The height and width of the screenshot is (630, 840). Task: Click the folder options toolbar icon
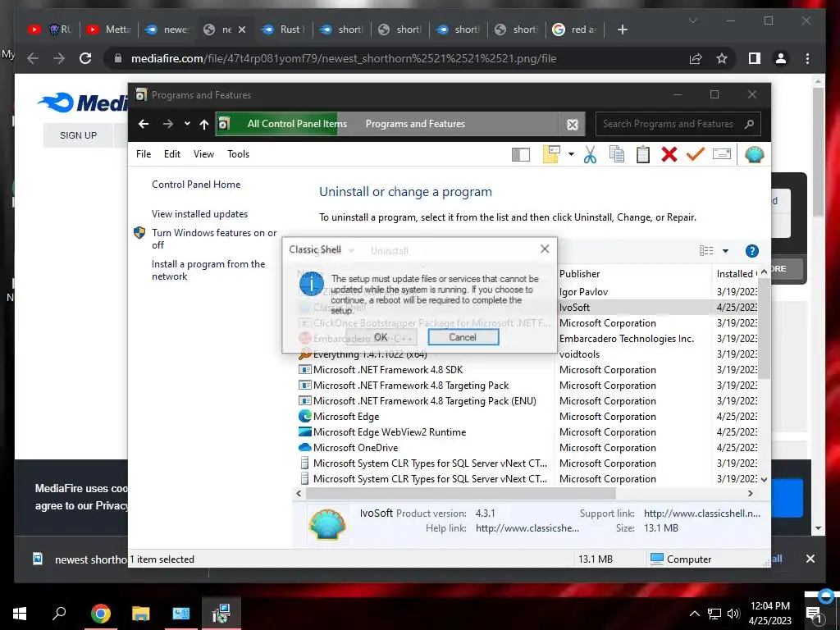click(x=551, y=154)
